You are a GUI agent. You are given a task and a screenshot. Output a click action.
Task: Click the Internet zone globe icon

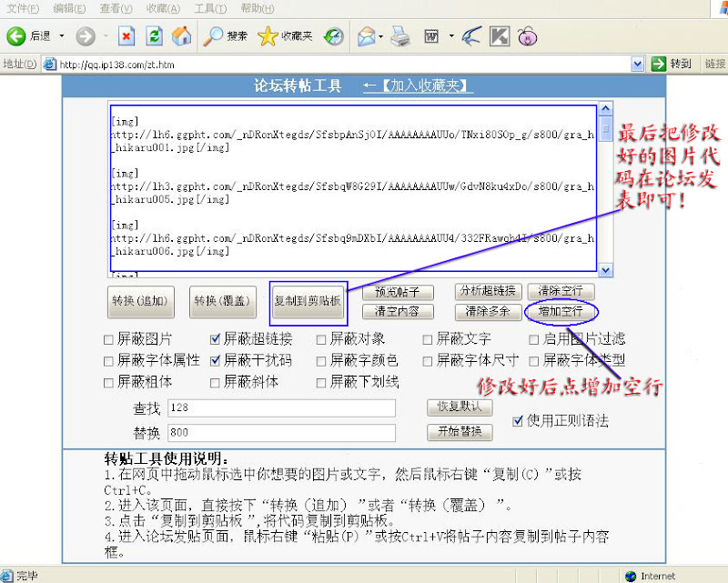[x=630, y=576]
